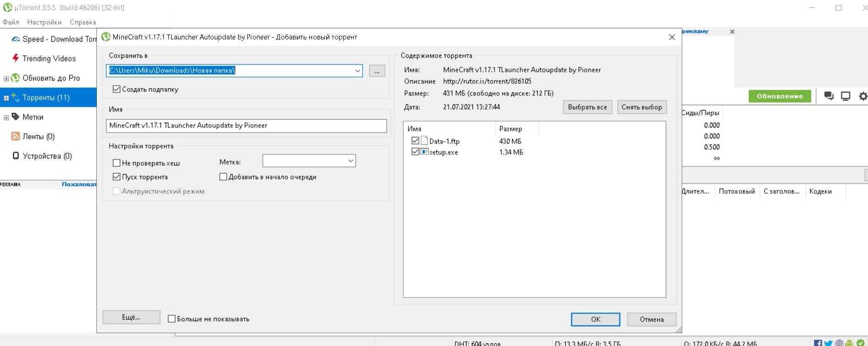The height and width of the screenshot is (346, 868).
Task: Open the 'Настройки' menu
Action: coord(44,22)
